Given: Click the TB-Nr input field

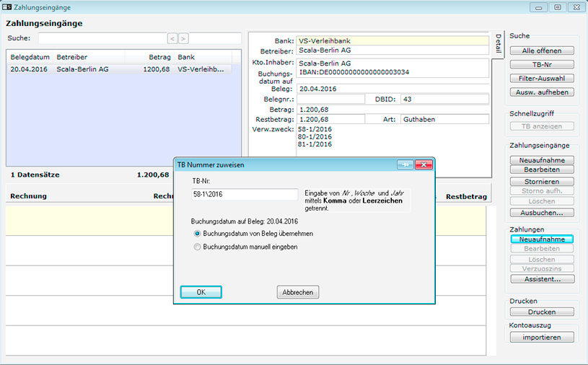Looking at the screenshot, I should click(x=245, y=195).
